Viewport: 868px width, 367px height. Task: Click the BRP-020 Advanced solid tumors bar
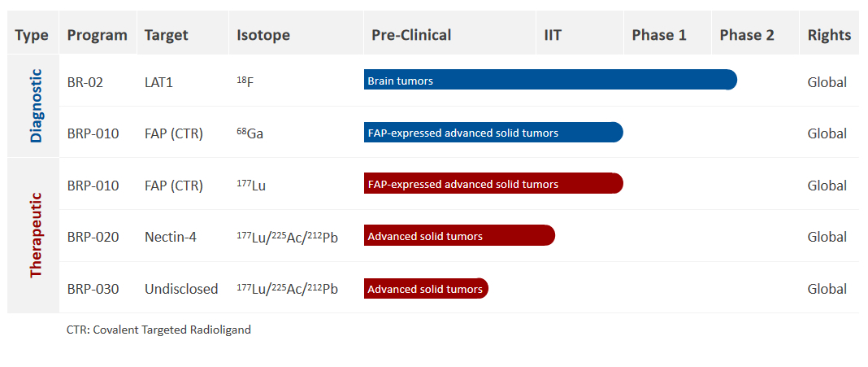[x=459, y=236]
